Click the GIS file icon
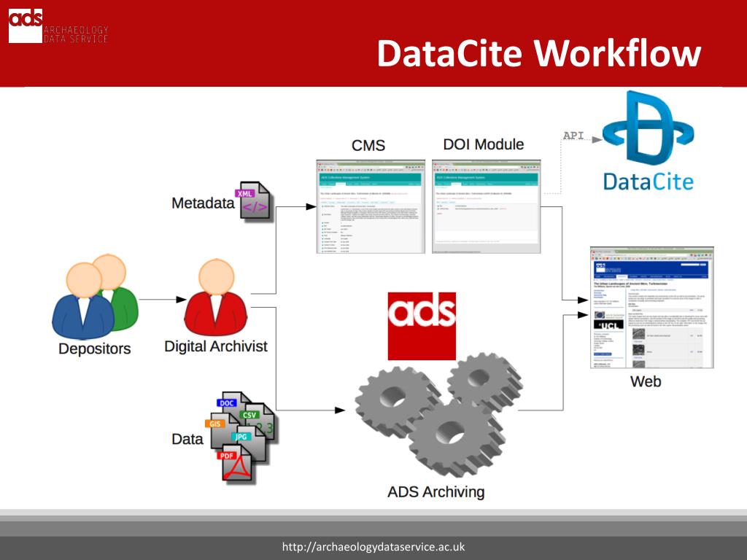747x560 pixels. [222, 429]
